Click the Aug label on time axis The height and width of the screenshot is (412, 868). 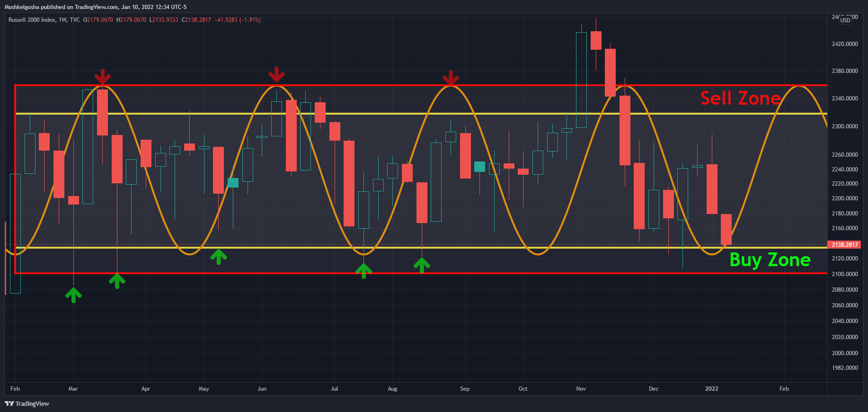392,389
